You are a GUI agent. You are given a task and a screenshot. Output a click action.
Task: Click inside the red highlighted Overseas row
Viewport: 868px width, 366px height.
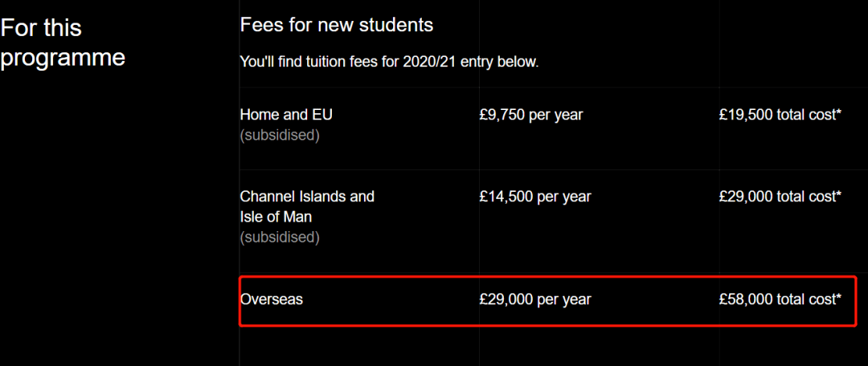[548, 301]
